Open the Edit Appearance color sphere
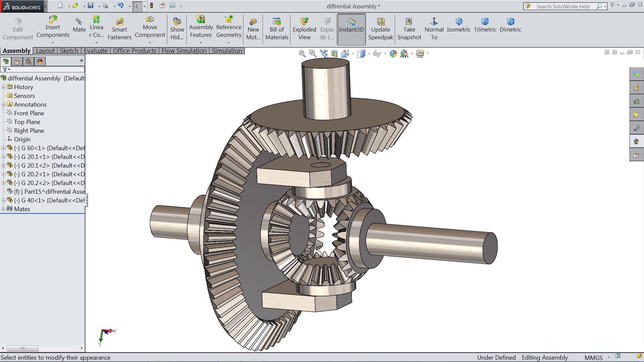Image resolution: width=644 pixels, height=362 pixels. (393, 54)
